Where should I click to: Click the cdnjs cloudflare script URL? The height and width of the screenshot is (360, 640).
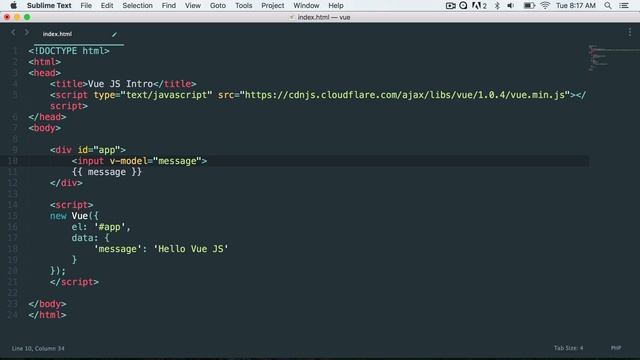coord(404,95)
